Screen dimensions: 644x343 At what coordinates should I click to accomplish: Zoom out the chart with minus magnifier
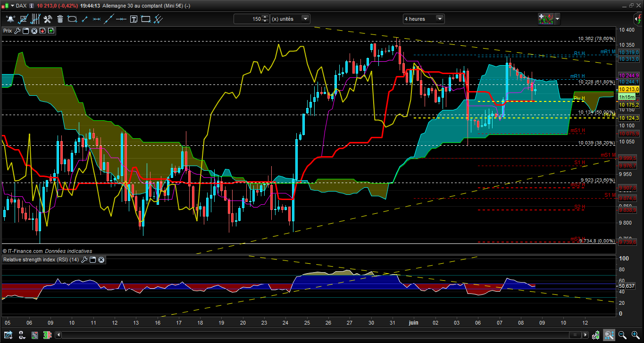(x=622, y=335)
